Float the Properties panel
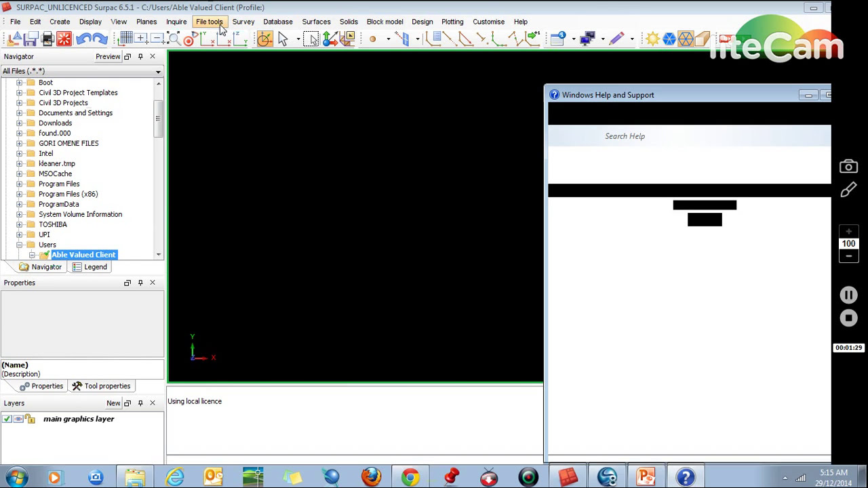 click(127, 283)
